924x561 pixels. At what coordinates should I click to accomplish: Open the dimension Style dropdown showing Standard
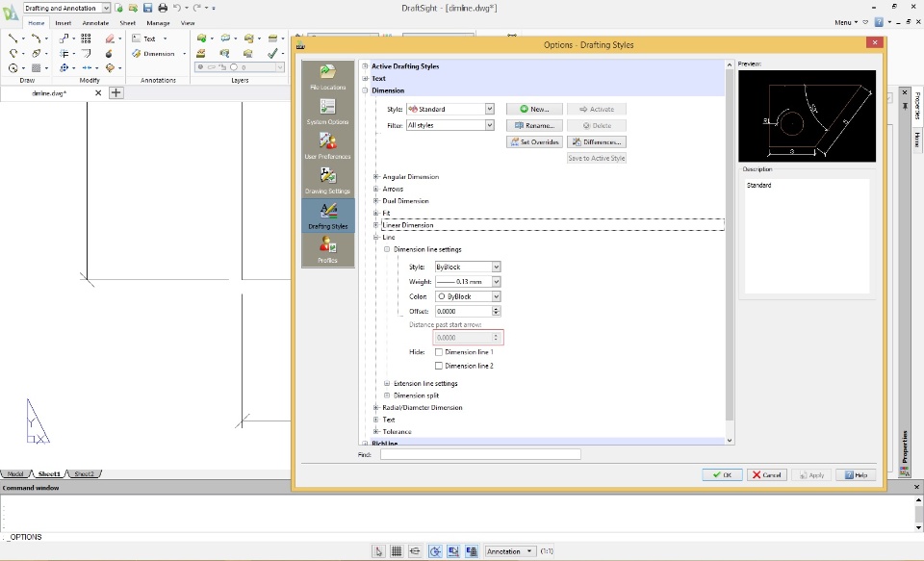pos(449,110)
